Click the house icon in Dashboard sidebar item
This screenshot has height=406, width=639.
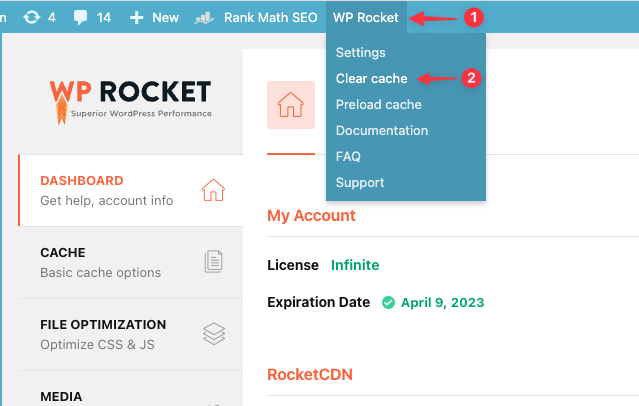pos(213,190)
